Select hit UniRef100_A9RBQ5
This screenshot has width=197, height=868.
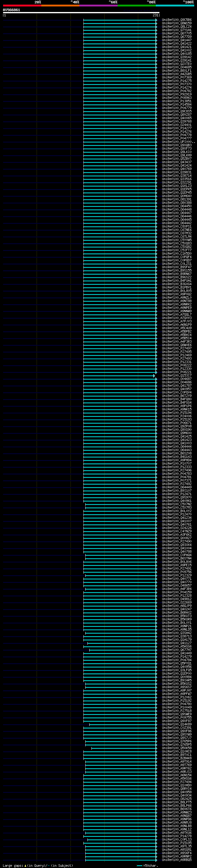[176, 860]
